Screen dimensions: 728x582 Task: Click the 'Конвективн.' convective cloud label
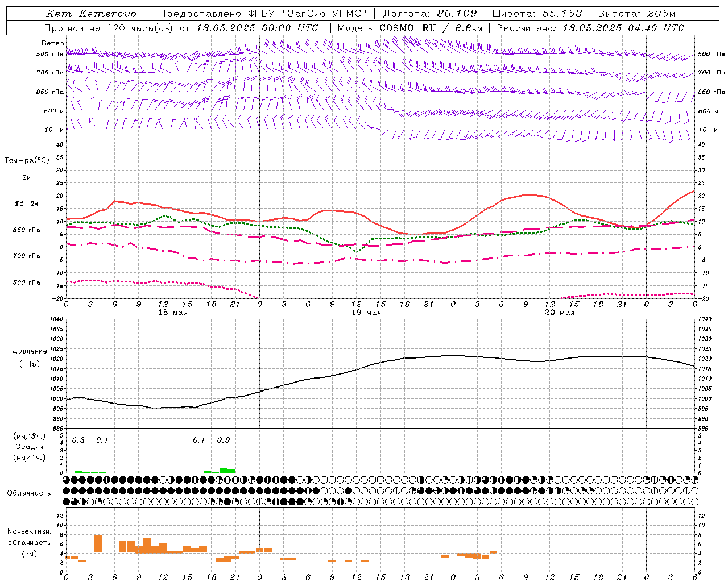coord(29,531)
